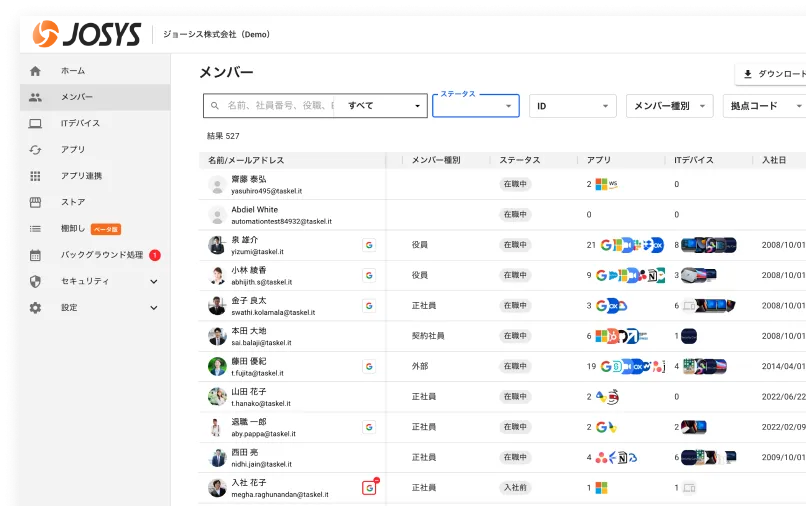Click ジョーシス株式会社（Demo） company name
Screen dimensions: 806x506
[216, 34]
